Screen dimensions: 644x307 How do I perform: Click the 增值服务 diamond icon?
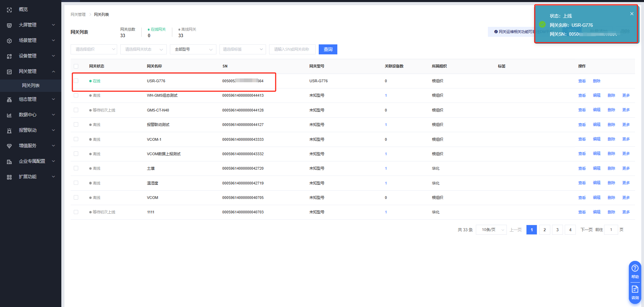pyautogui.click(x=9, y=146)
